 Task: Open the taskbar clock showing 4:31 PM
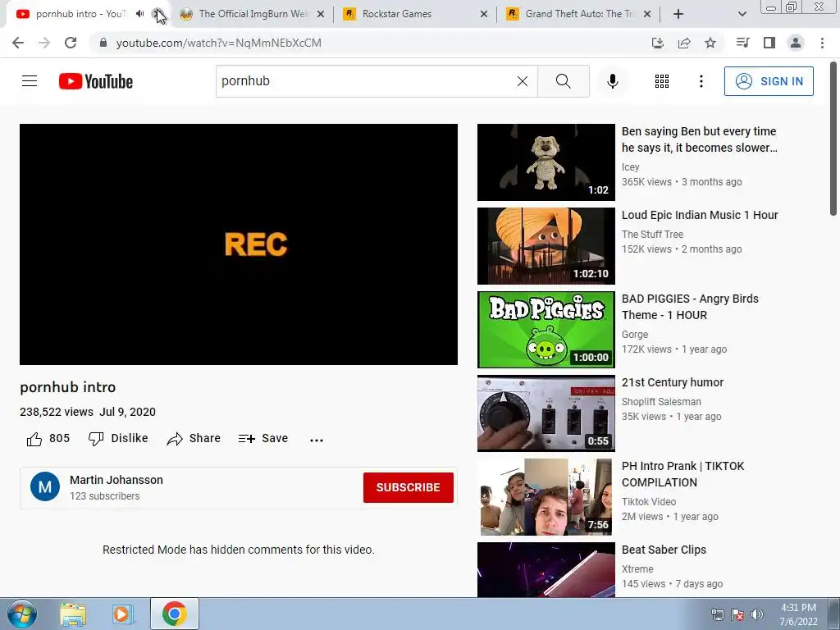coord(798,614)
